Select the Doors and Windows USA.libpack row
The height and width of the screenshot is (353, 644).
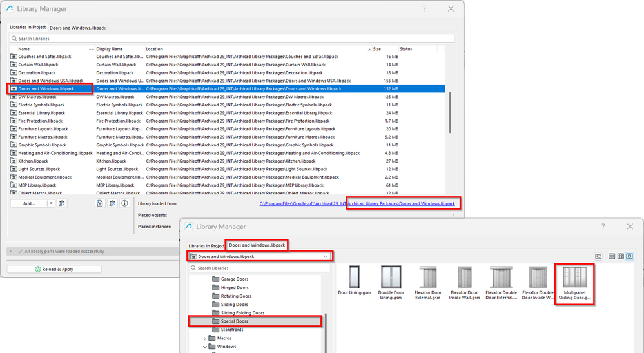(x=228, y=81)
